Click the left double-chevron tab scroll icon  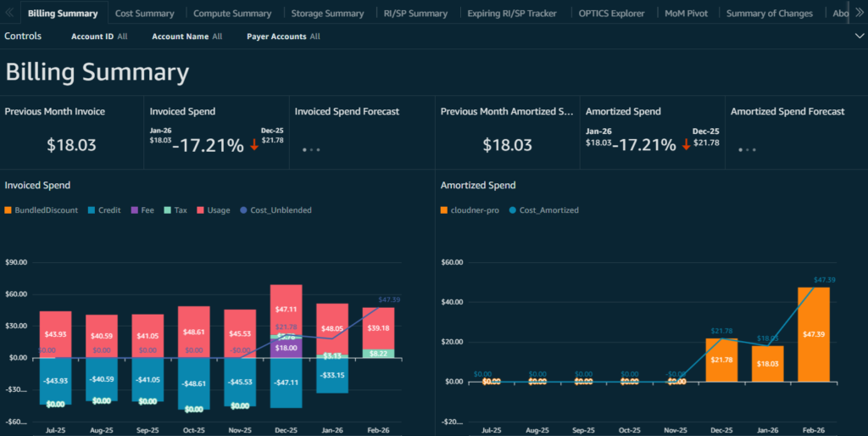point(9,13)
